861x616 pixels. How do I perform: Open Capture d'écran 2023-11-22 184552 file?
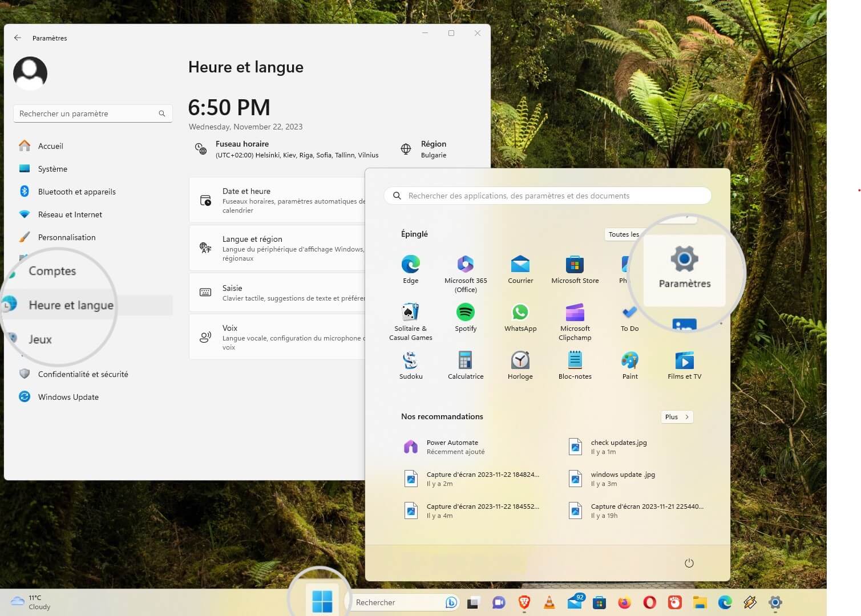click(x=471, y=511)
